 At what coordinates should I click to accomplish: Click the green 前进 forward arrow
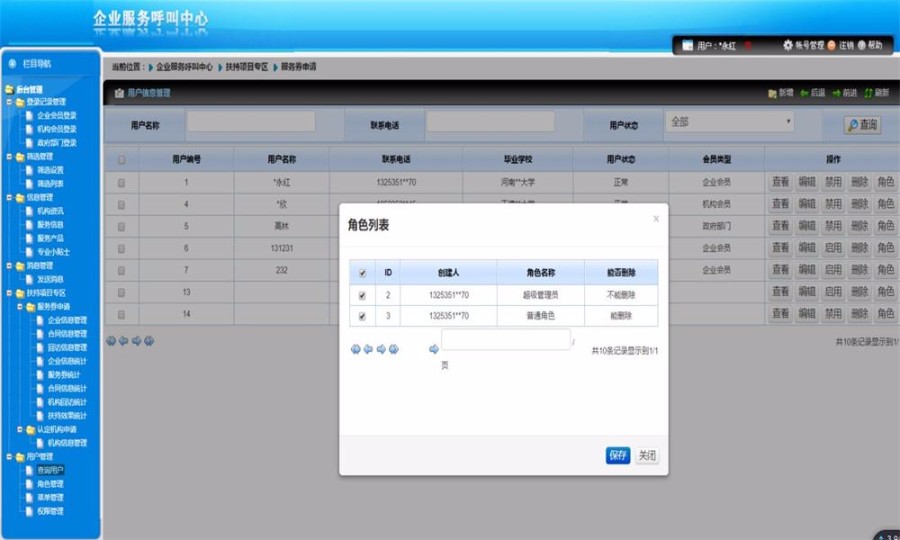(836, 93)
